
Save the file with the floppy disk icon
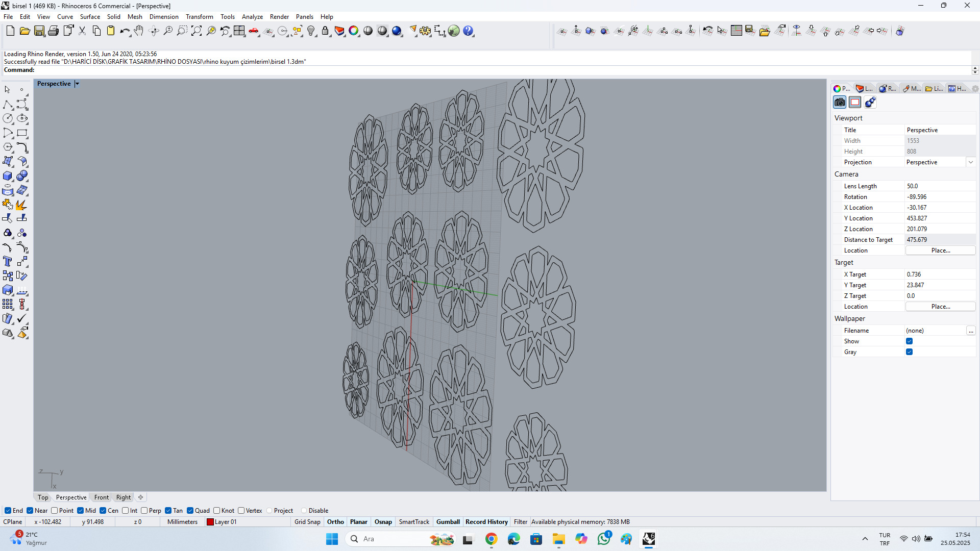[39, 31]
